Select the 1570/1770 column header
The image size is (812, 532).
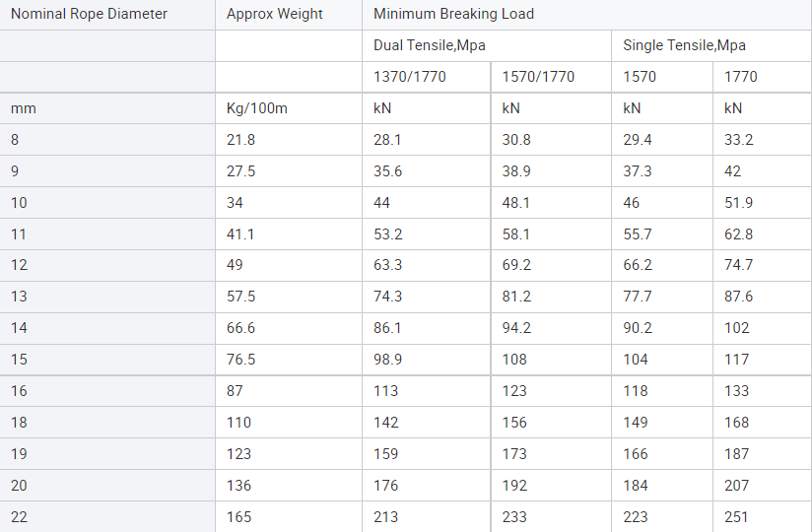click(538, 77)
